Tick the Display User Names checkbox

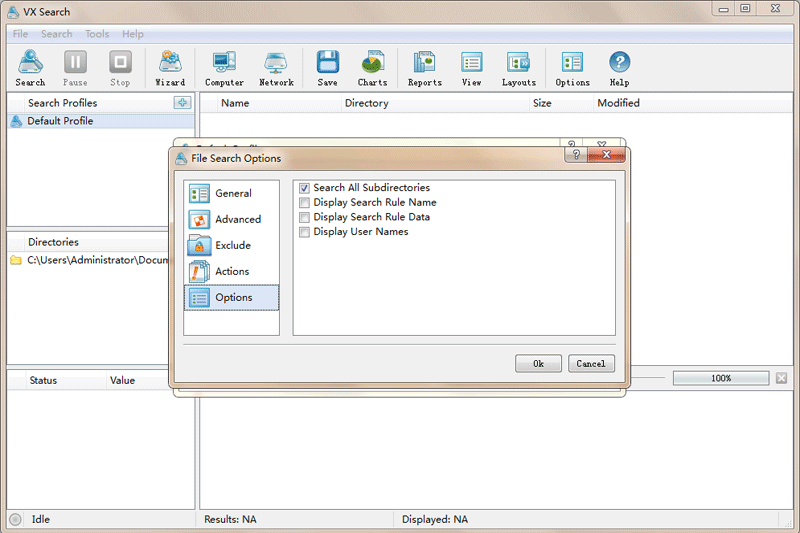click(305, 232)
